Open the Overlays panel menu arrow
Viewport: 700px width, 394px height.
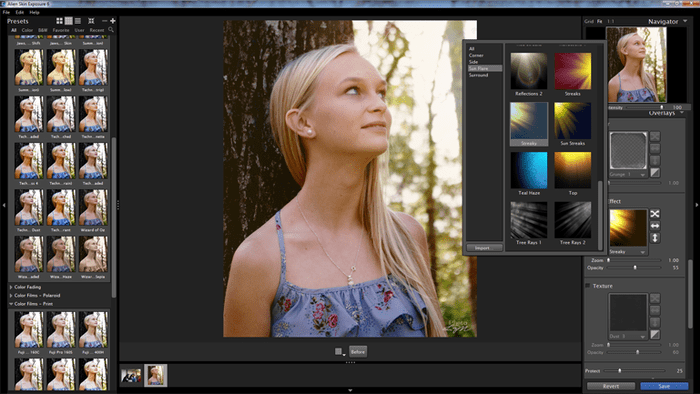(x=682, y=113)
